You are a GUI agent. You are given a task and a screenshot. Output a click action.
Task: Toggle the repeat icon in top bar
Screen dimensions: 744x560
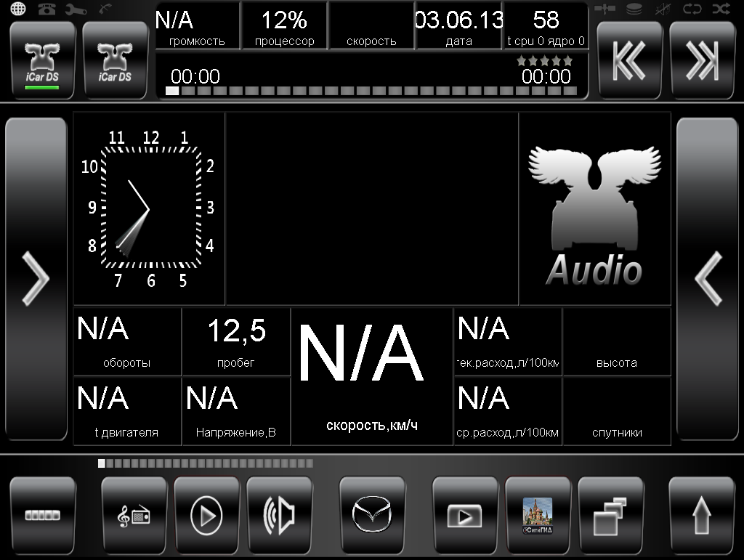[x=692, y=9]
